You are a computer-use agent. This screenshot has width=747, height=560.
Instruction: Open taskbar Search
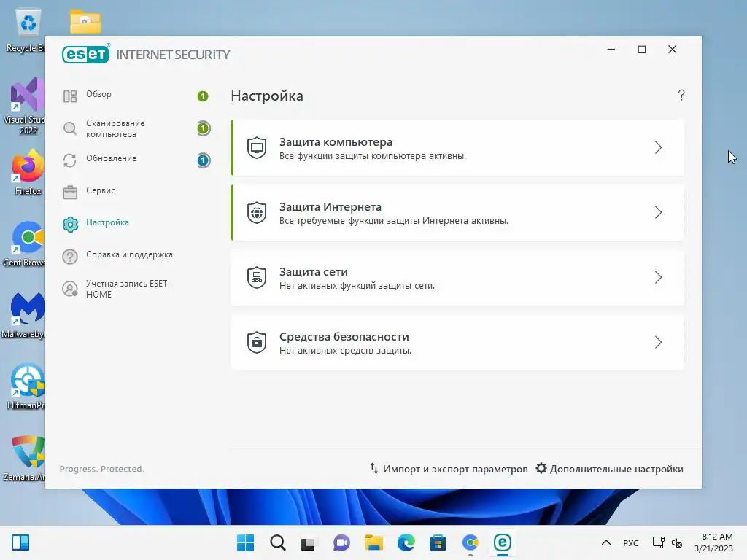(278, 542)
